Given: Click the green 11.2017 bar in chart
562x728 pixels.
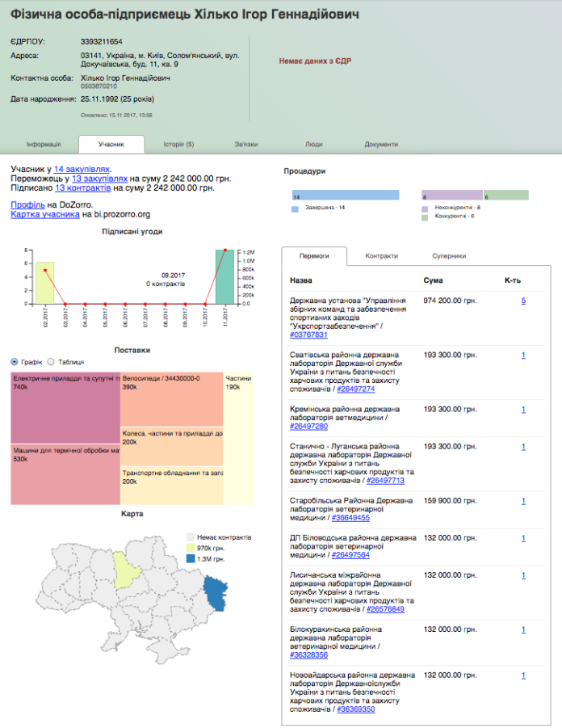Looking at the screenshot, I should coord(224,276).
